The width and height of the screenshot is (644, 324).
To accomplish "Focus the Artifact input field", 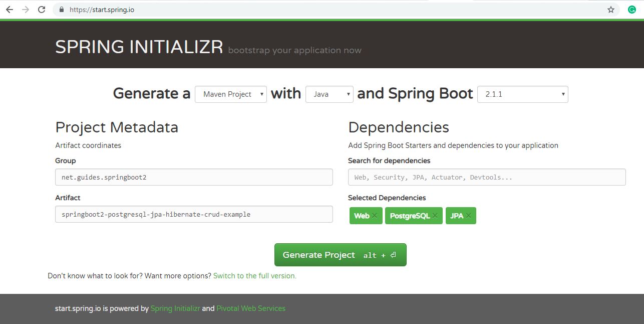I will pyautogui.click(x=194, y=214).
